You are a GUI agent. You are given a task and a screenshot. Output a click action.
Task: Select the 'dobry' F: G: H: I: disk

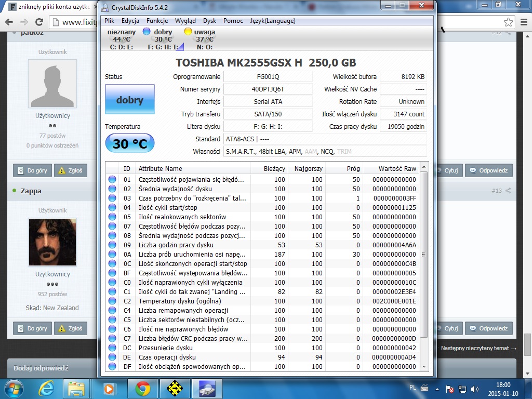click(163, 39)
